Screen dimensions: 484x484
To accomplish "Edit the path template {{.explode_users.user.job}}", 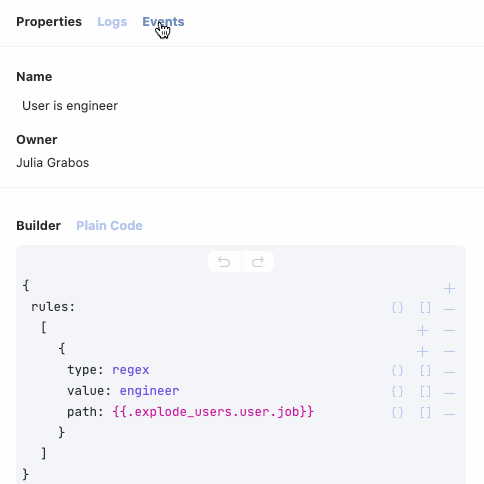I will pyautogui.click(x=213, y=412).
